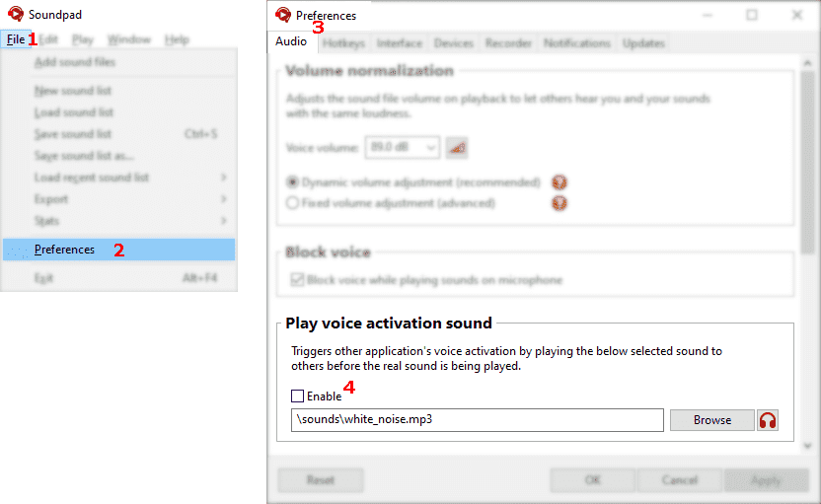Click the Apply button
The height and width of the screenshot is (504, 821).
(x=766, y=480)
